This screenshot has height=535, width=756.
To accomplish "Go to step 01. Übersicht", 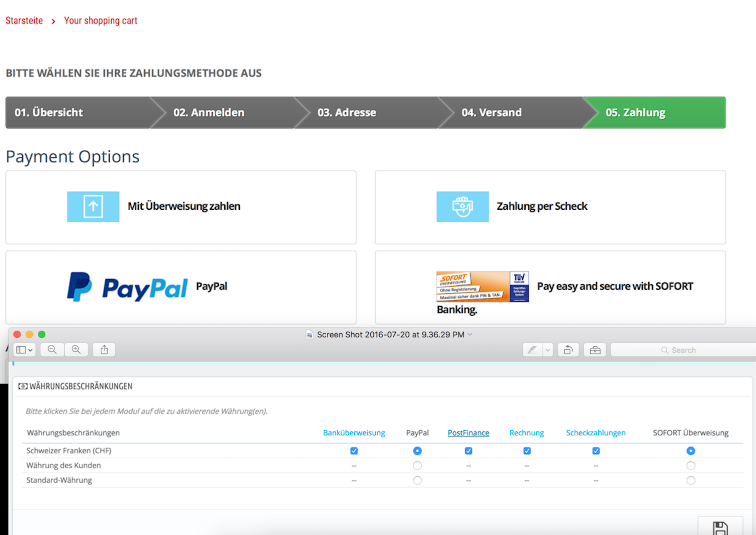I will point(49,113).
